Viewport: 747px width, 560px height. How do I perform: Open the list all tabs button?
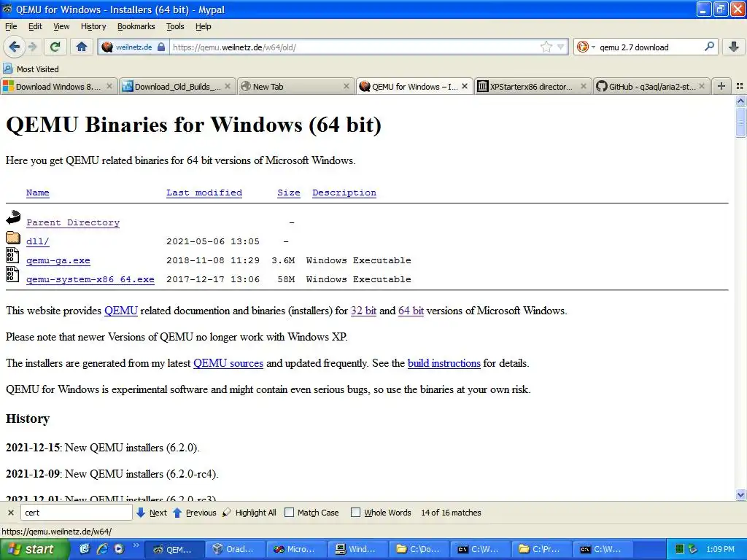[740, 86]
